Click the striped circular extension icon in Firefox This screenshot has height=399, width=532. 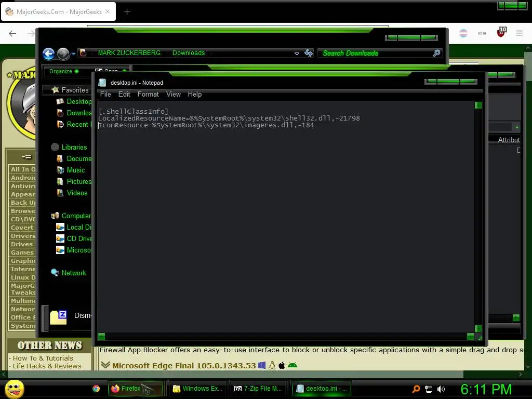pos(463,33)
